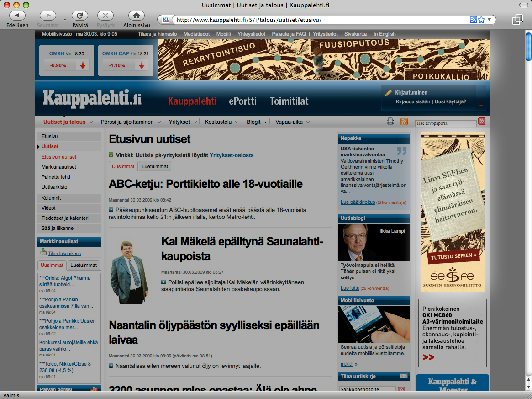Expand the Pörssi ja sijoittaminen menu
This screenshot has height=399, width=532.
click(x=159, y=122)
